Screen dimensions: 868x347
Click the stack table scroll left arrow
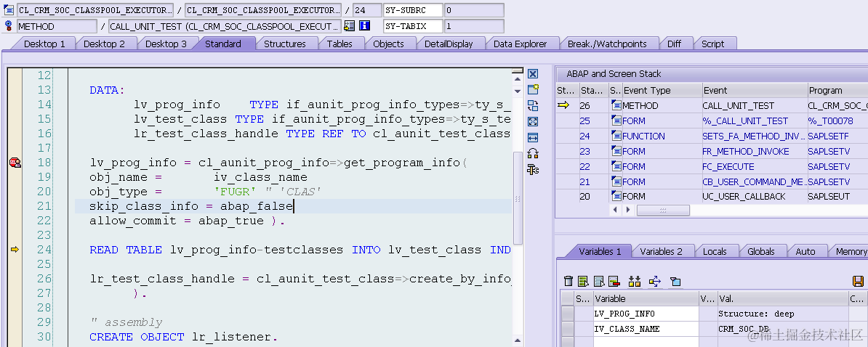616,210
